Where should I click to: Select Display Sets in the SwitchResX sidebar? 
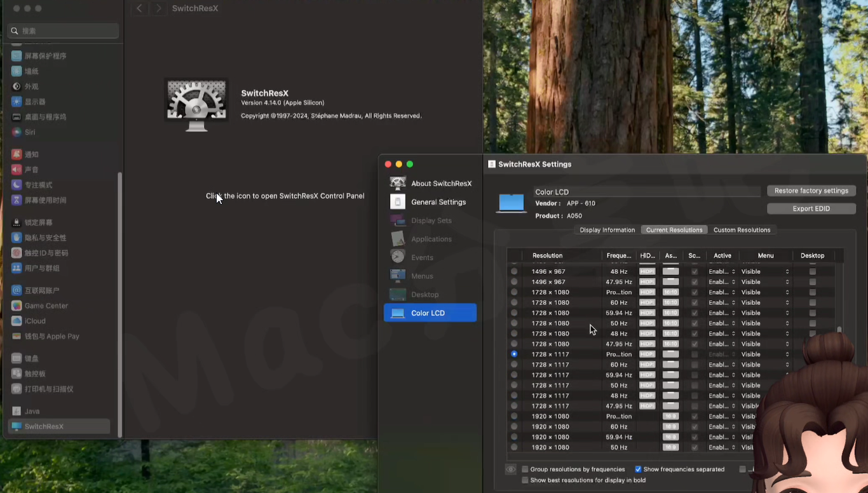[431, 220]
